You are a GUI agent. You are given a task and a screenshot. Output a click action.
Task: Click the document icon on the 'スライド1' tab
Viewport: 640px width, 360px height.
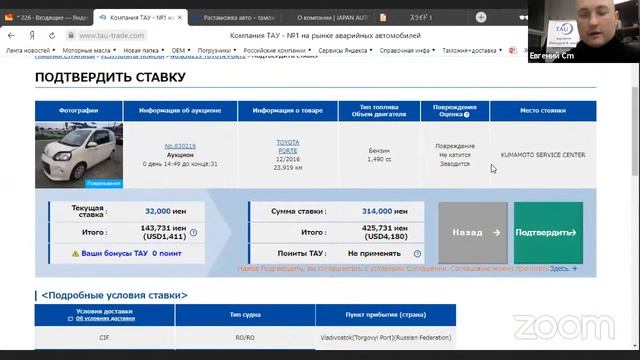pyautogui.click(x=383, y=18)
